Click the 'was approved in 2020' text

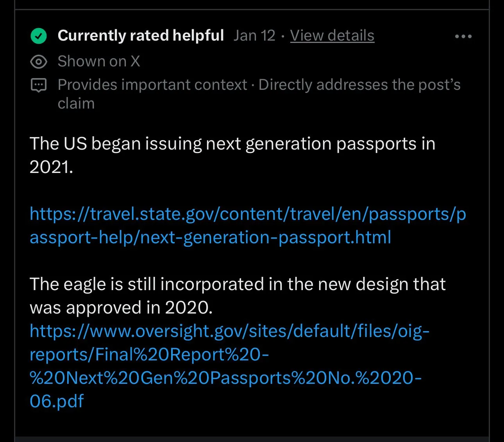[121, 308]
